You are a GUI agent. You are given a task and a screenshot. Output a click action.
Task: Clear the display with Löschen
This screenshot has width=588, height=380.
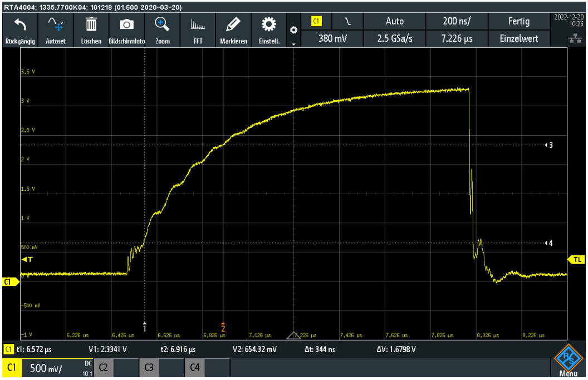coord(91,28)
